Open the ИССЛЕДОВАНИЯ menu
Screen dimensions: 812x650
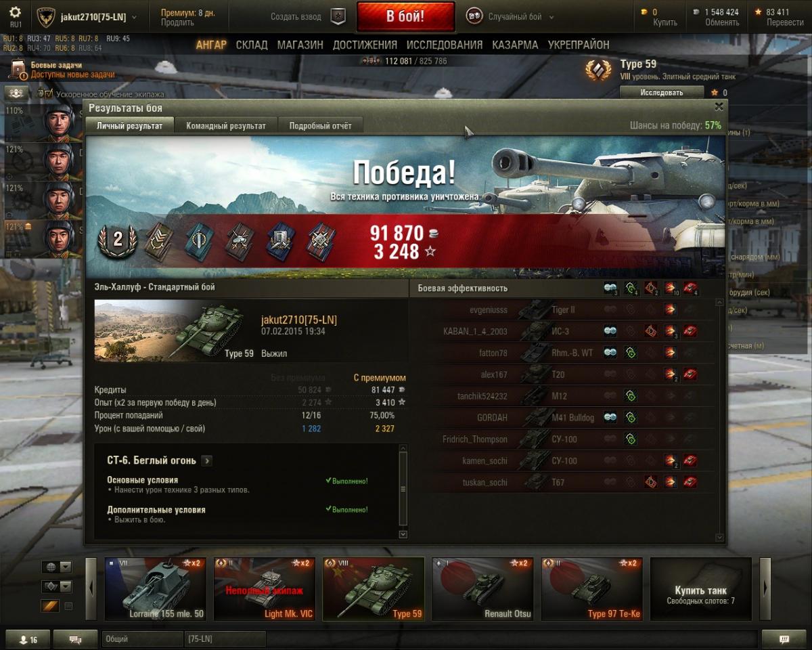pos(445,45)
